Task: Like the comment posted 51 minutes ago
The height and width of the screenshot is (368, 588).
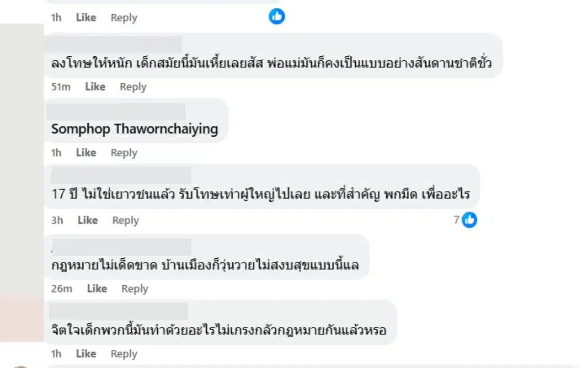Action: click(95, 86)
